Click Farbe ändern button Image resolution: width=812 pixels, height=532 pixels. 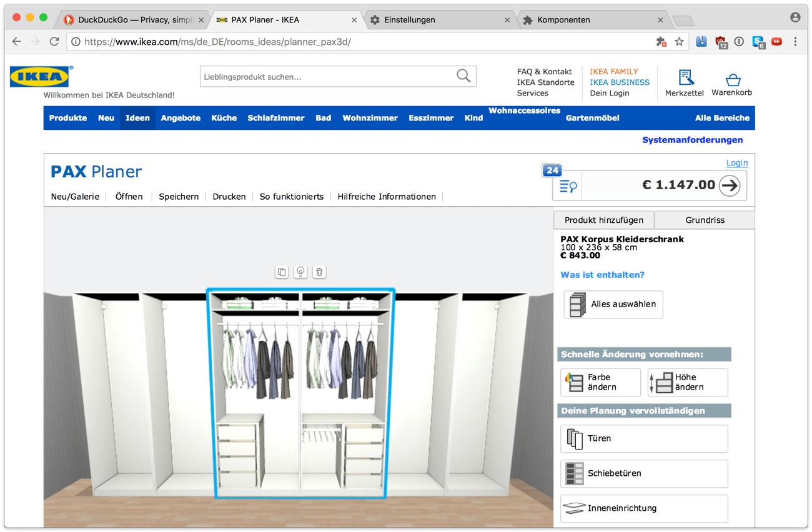tap(600, 382)
